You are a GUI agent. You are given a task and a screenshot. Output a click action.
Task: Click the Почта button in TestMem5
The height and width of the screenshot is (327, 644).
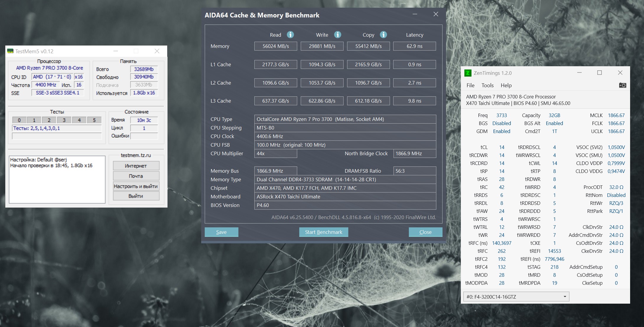[136, 176]
